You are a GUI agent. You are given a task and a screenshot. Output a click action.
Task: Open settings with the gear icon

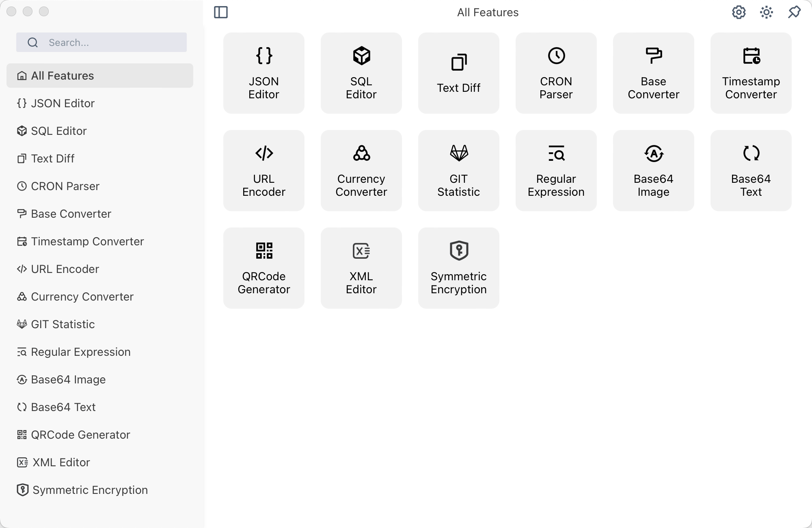pos(739,12)
